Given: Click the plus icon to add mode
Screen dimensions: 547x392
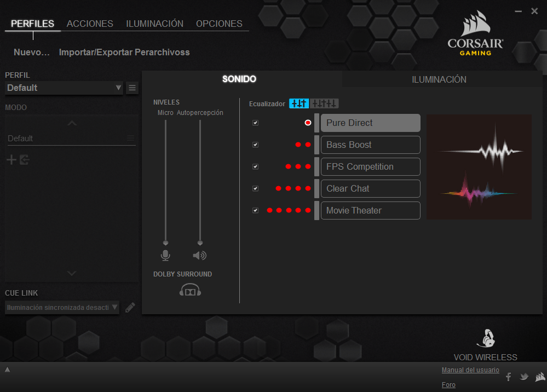Looking at the screenshot, I should click(x=11, y=160).
